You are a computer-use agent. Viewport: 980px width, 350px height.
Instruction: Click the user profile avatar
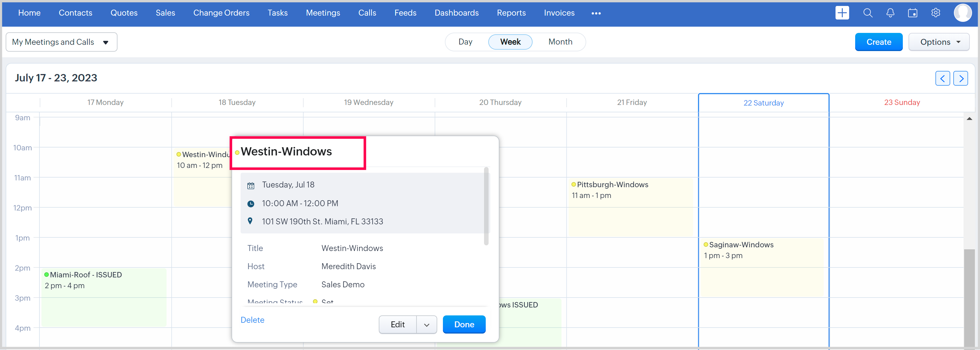tap(962, 13)
